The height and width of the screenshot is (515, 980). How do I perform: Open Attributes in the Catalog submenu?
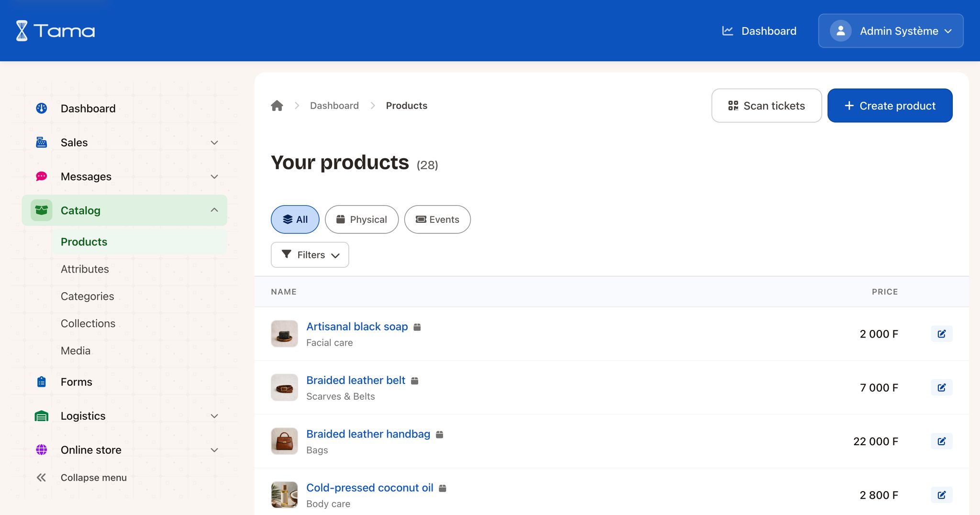85,269
